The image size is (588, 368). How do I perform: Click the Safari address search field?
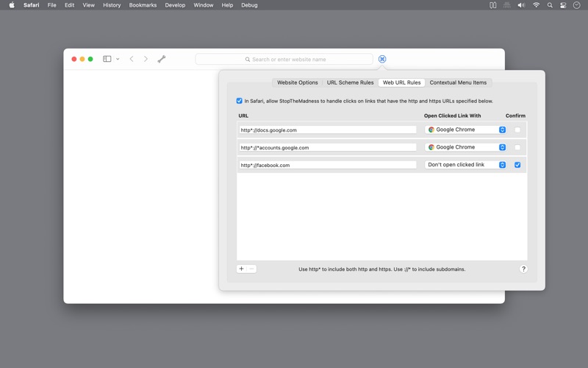click(x=284, y=60)
